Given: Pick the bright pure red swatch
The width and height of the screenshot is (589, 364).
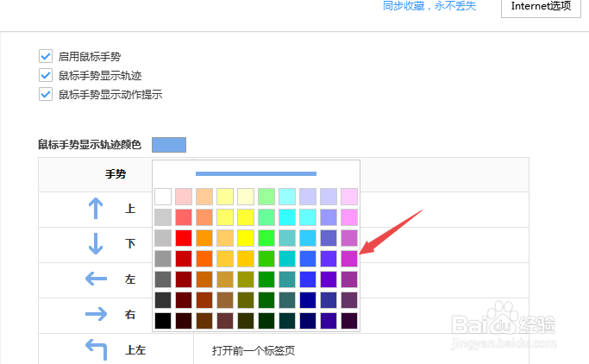Looking at the screenshot, I should coord(184,238).
